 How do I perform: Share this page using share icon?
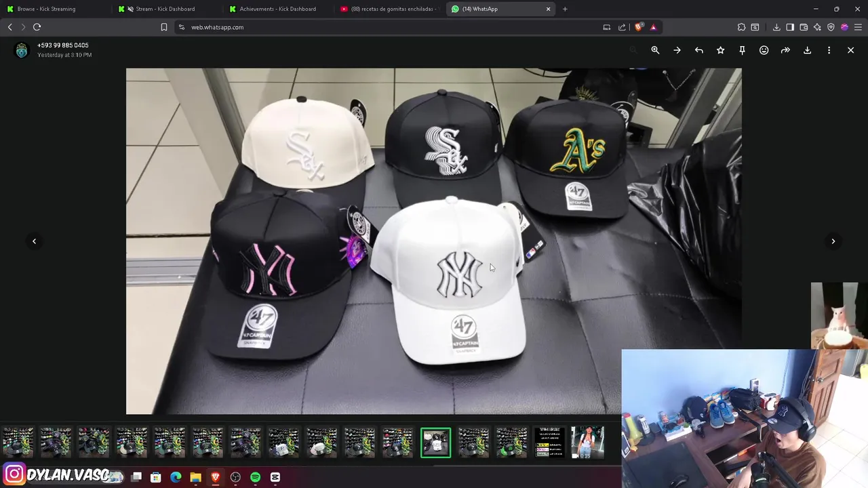click(x=622, y=27)
